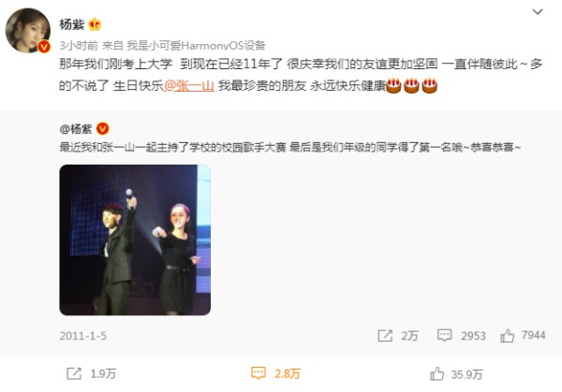Click the 2.8万 comment count
The image size is (562, 392).
click(288, 373)
